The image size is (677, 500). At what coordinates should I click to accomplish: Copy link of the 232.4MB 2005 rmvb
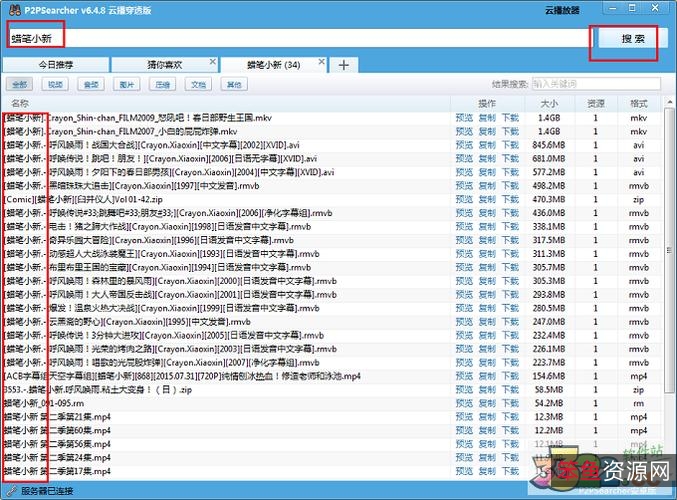coord(487,335)
